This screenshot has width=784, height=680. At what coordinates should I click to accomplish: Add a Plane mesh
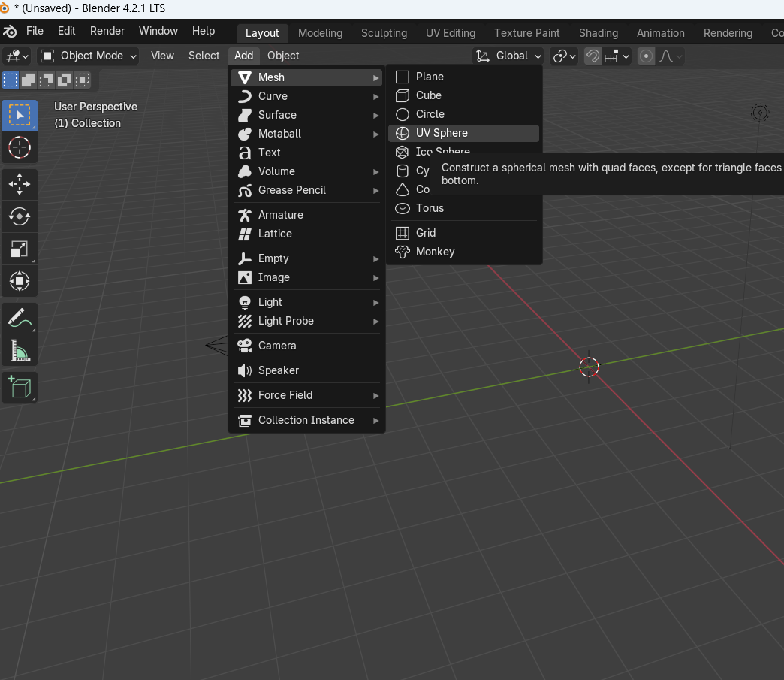pyautogui.click(x=463, y=77)
